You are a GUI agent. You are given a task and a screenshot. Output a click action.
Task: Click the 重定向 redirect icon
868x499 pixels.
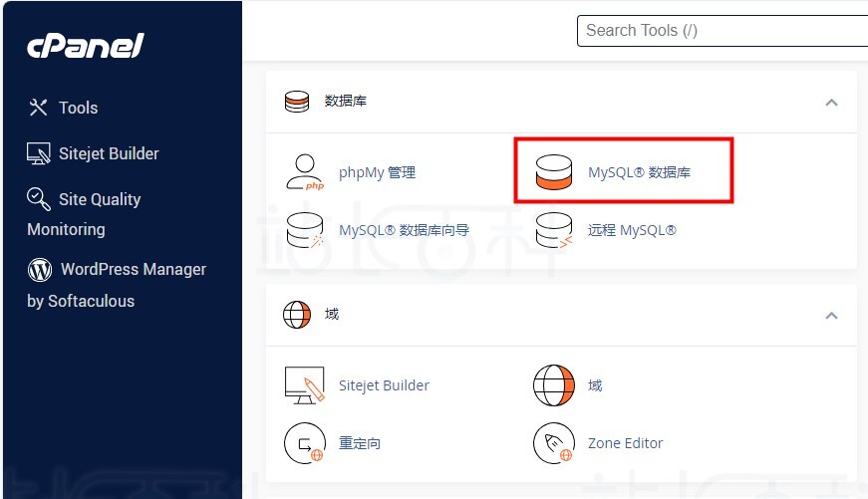pyautogui.click(x=305, y=443)
